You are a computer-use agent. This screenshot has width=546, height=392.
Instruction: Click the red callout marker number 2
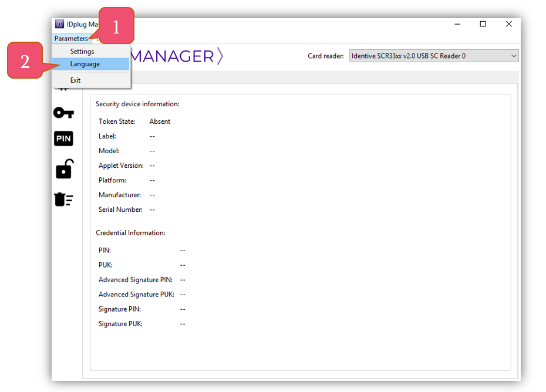click(x=25, y=61)
